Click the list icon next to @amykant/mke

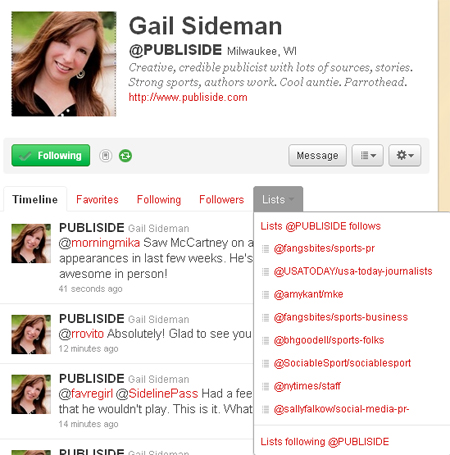point(265,295)
